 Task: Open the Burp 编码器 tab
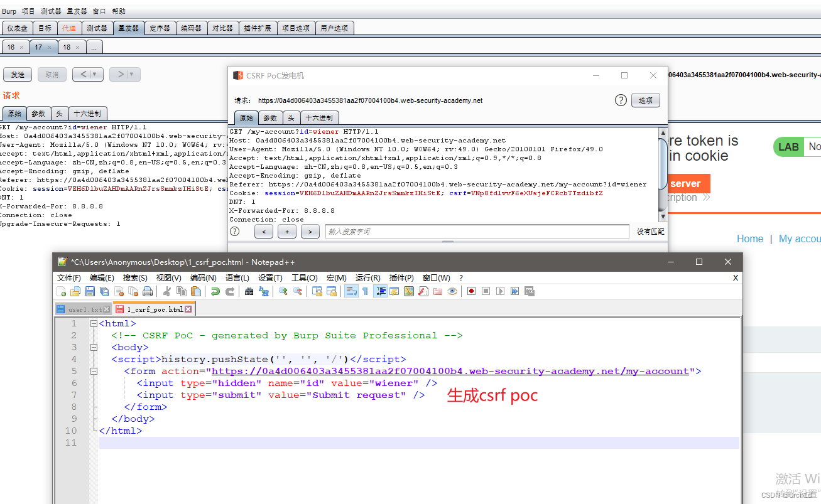192,28
